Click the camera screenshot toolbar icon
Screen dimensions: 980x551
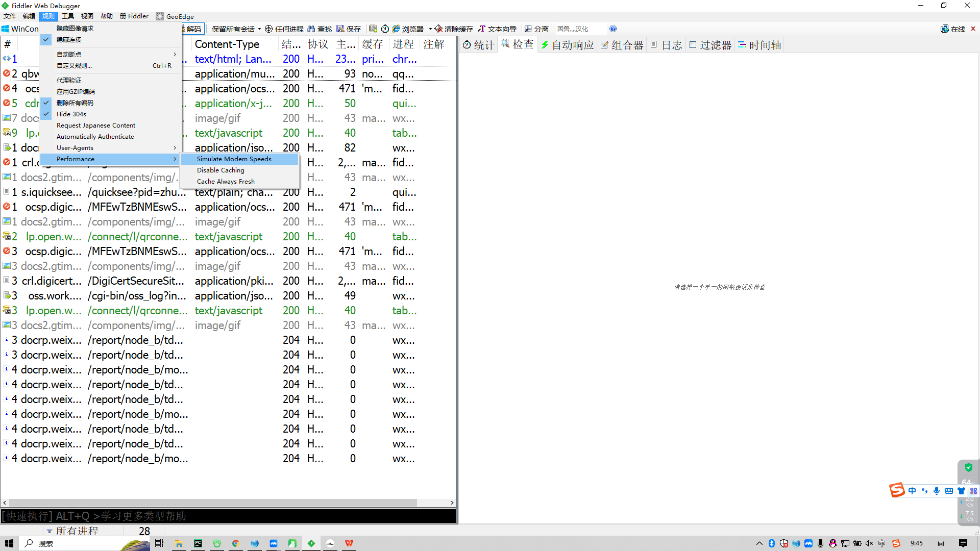coord(373,29)
